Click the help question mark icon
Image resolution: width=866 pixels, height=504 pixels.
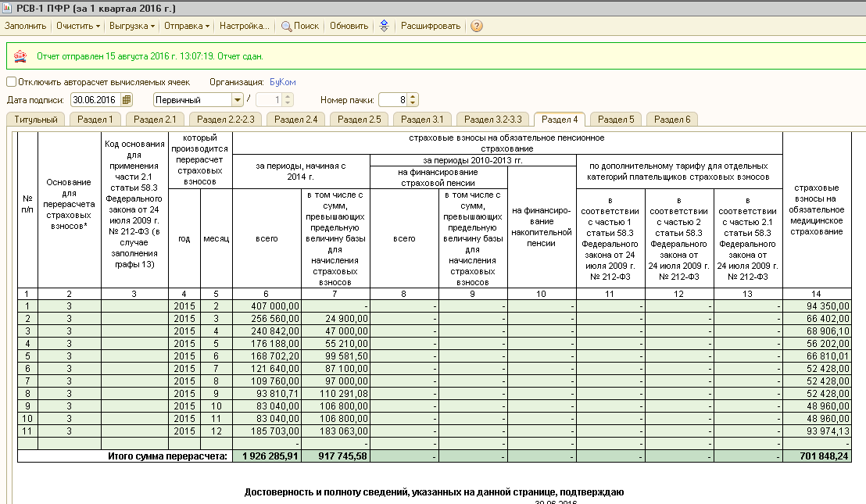coord(477,26)
